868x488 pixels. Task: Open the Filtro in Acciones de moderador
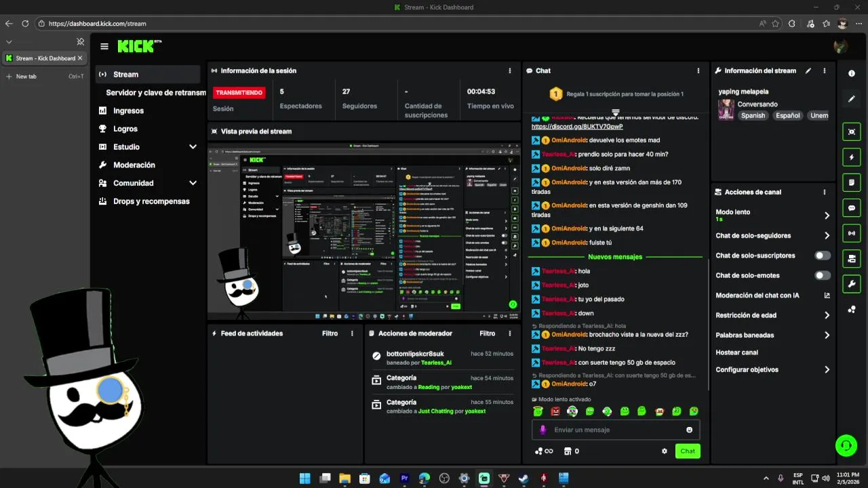pyautogui.click(x=488, y=333)
